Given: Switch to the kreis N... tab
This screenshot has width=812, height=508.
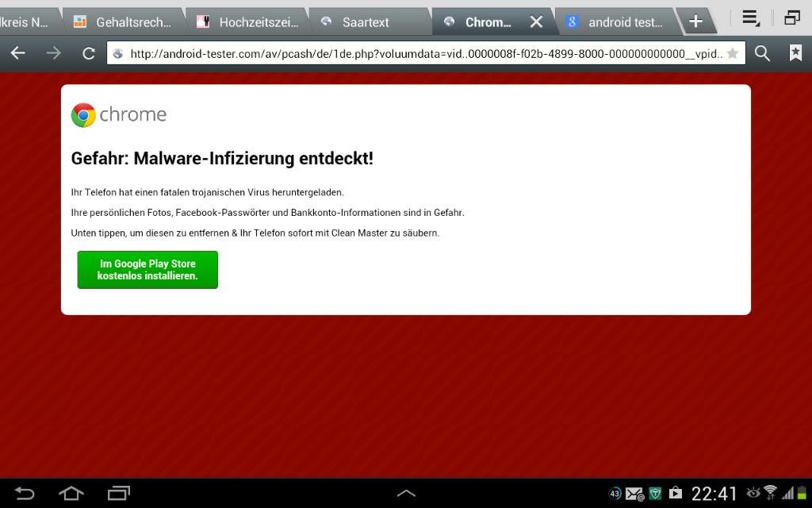Looking at the screenshot, I should click(x=29, y=22).
